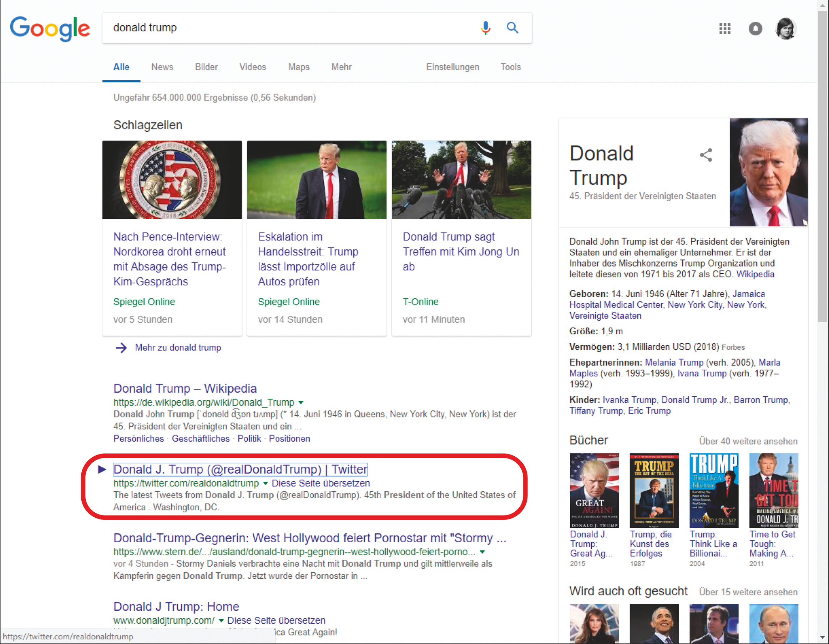This screenshot has height=644, width=829.
Task: Open the notifications bell icon
Action: click(755, 29)
